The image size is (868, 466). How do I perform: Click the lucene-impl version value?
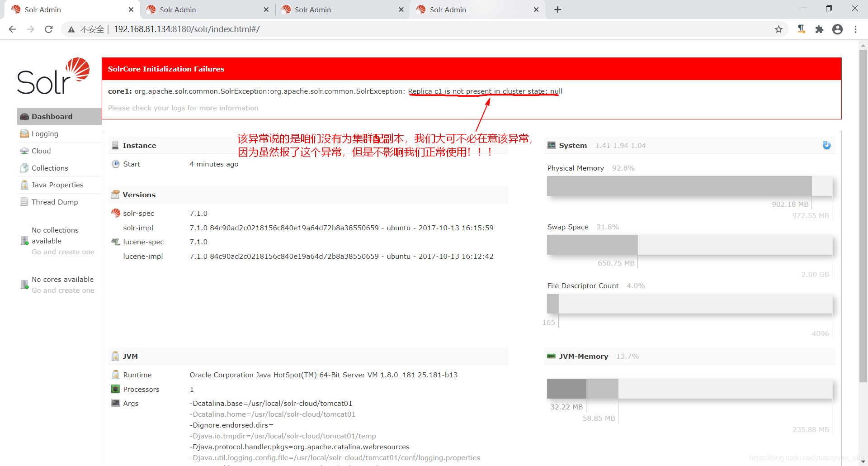pos(341,256)
